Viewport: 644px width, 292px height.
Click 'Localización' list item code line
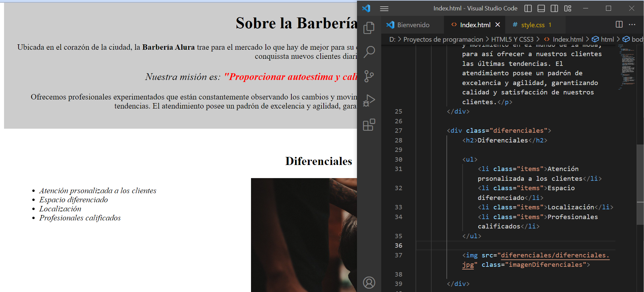545,207
